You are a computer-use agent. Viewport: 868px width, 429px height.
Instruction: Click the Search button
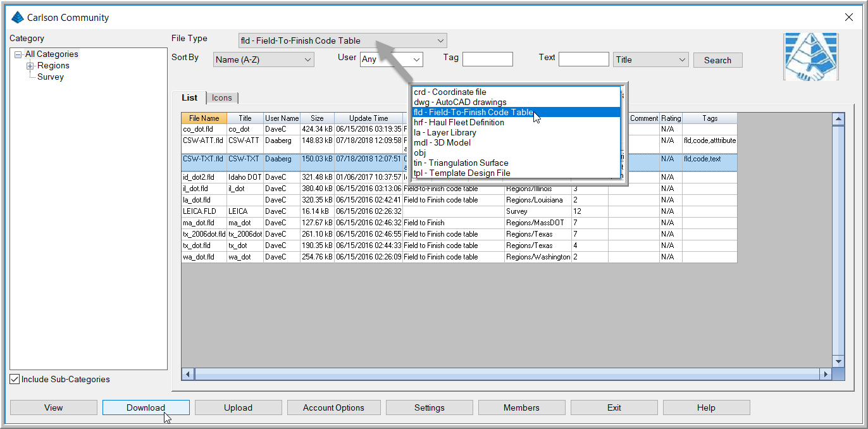coord(718,60)
